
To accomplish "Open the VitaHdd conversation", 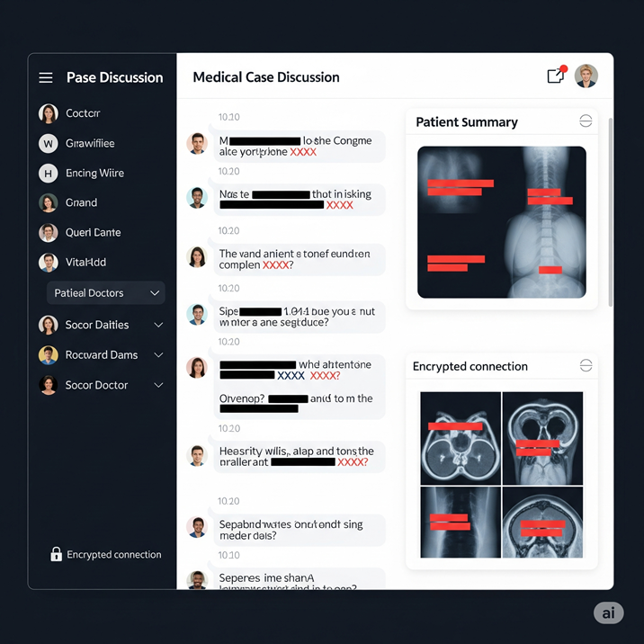I will 85,262.
